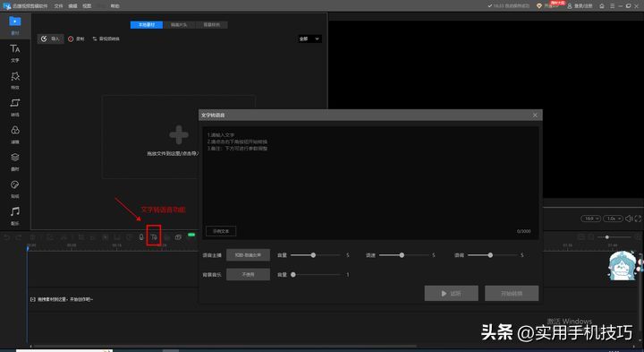Open the 配乐 music panel in sidebar
644x352 pixels.
(x=15, y=216)
